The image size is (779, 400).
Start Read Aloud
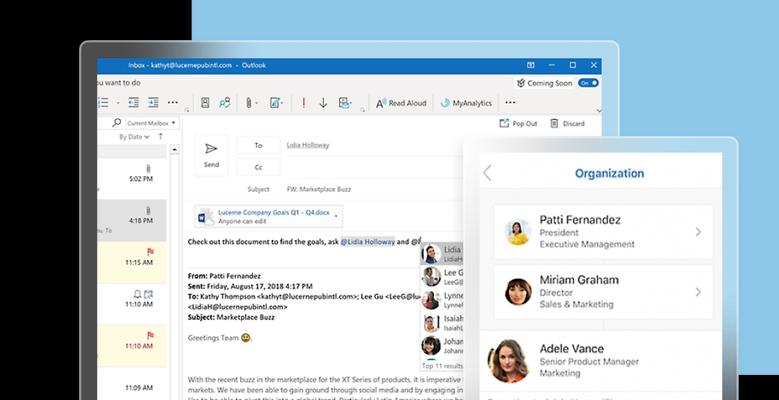401,103
